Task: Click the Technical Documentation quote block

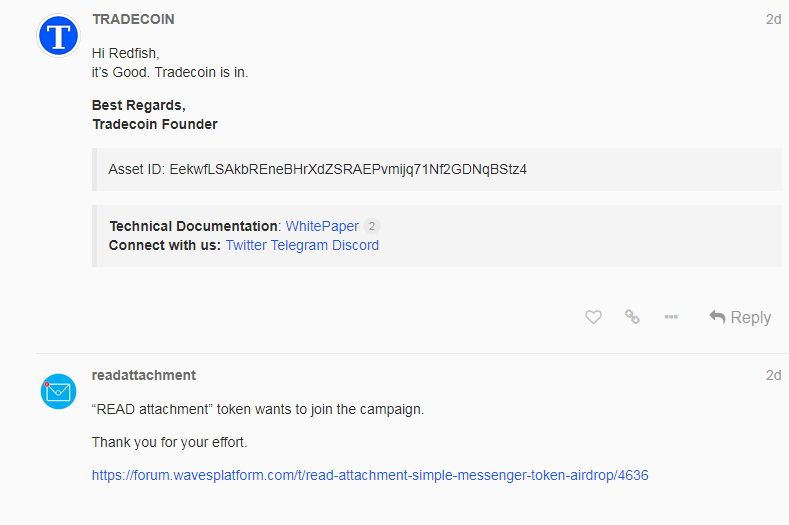Action: click(x=437, y=236)
